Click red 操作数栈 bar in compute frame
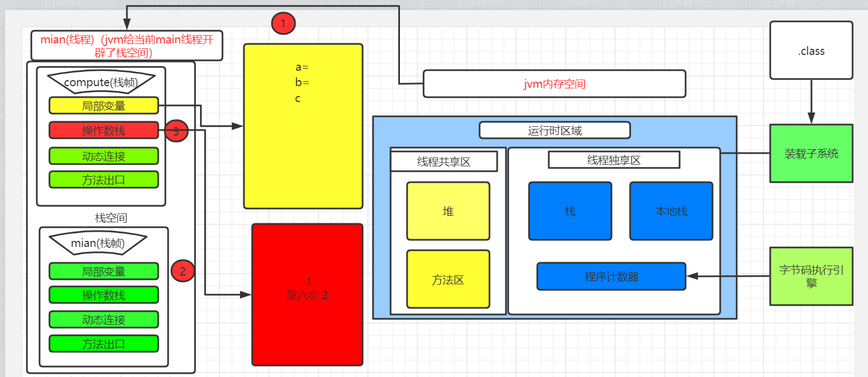Image resolution: width=868 pixels, height=377 pixels. (104, 131)
